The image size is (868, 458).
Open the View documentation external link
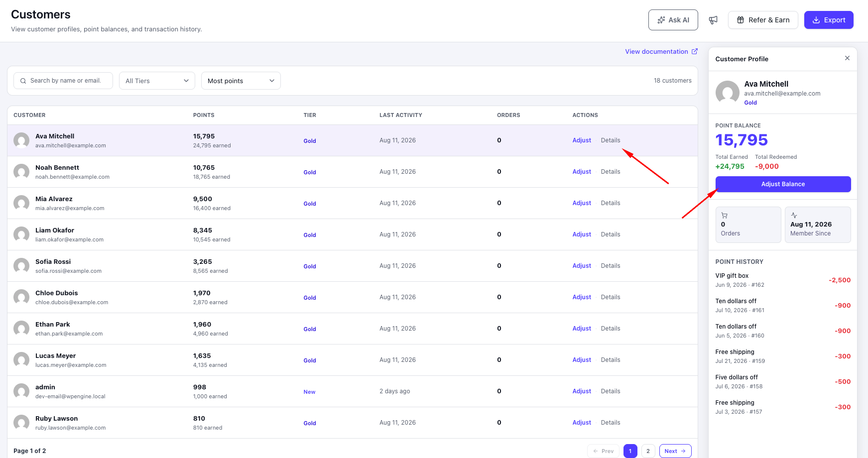click(661, 51)
